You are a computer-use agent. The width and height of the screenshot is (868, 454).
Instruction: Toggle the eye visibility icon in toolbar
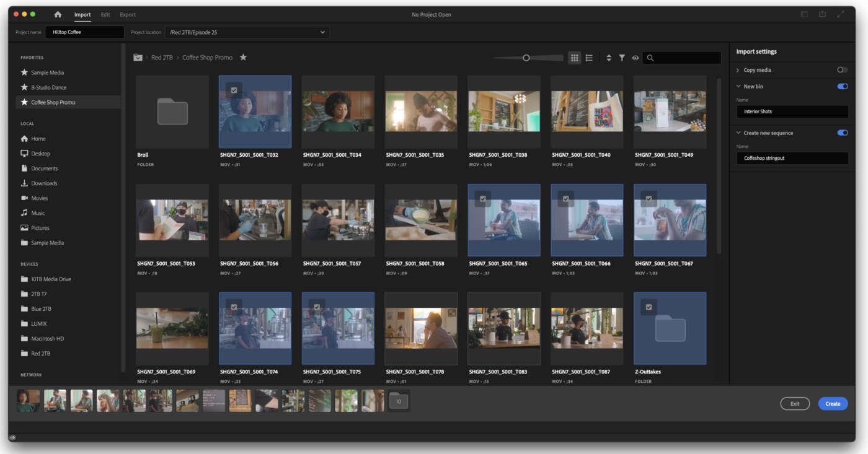(x=635, y=58)
